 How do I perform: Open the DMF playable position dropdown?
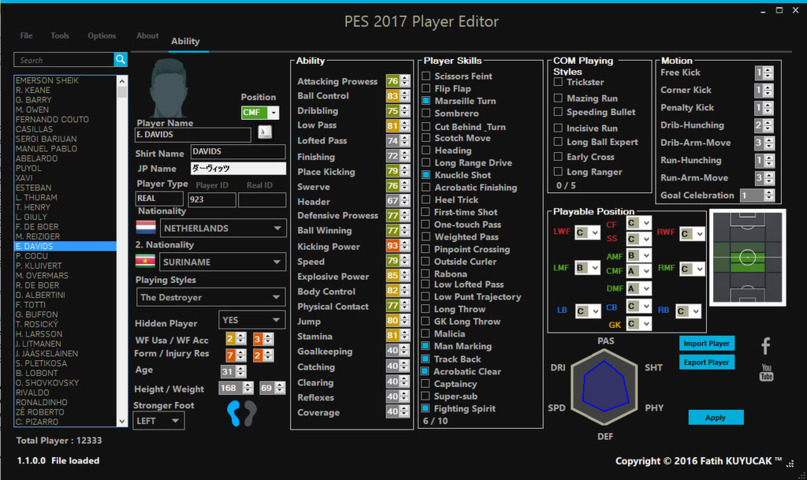pyautogui.click(x=639, y=289)
